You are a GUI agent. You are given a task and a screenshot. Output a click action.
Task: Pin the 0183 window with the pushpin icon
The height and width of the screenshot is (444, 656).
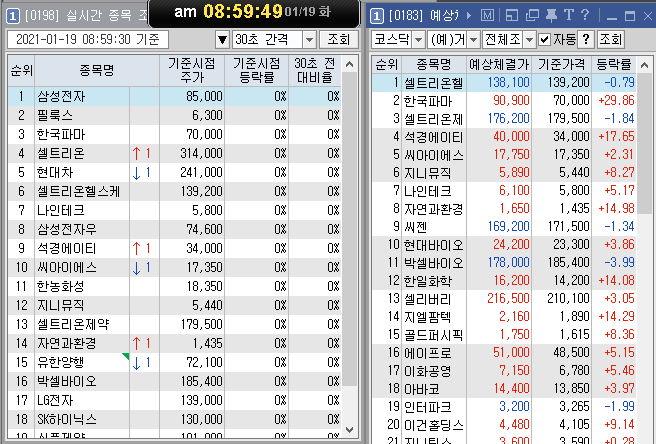point(551,16)
